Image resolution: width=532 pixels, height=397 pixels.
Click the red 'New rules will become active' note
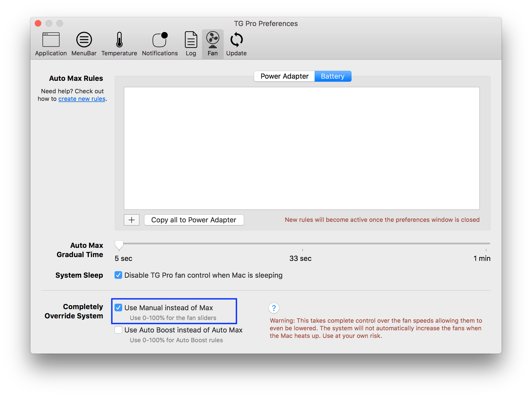tap(382, 220)
